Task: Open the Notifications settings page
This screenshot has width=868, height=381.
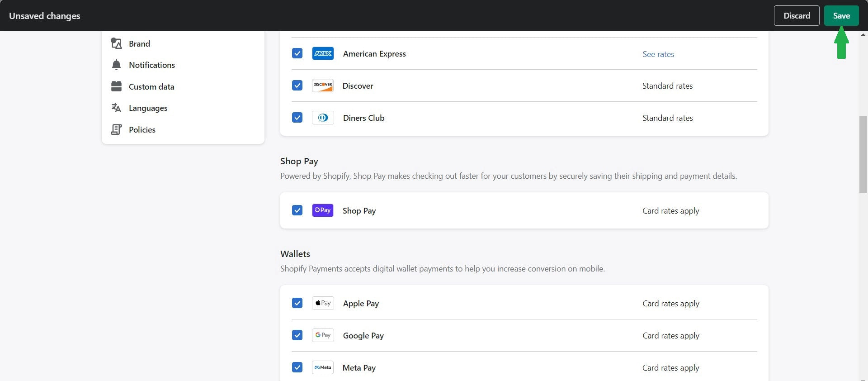Action: point(152,65)
